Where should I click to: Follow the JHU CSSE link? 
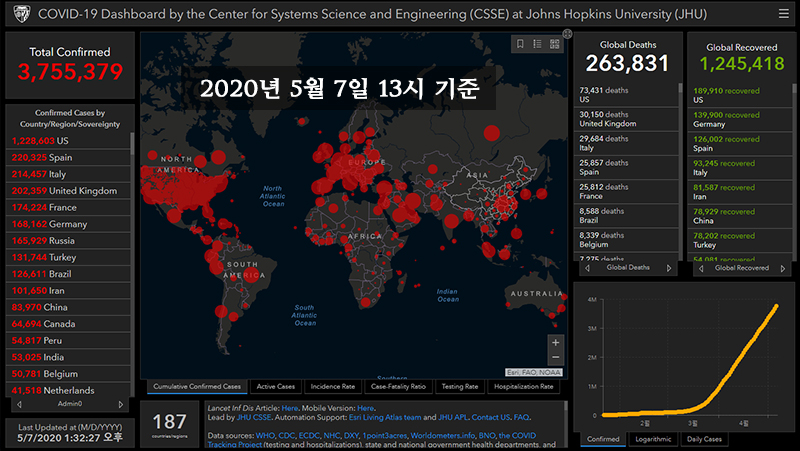click(x=254, y=417)
